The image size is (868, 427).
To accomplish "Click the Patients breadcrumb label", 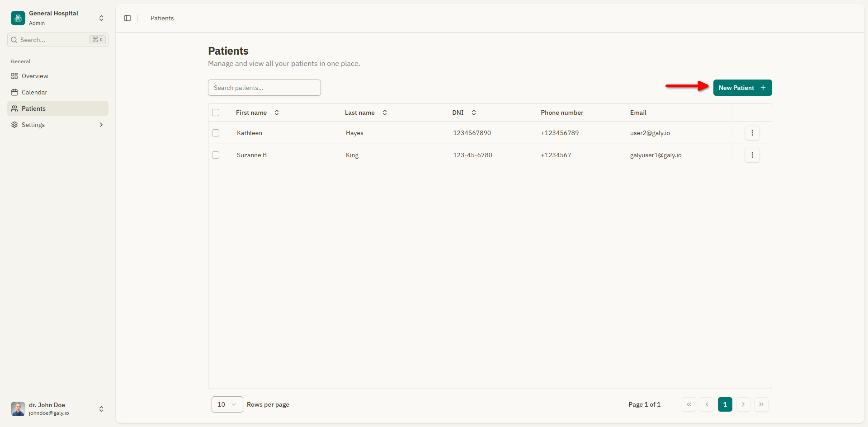I will (x=162, y=18).
